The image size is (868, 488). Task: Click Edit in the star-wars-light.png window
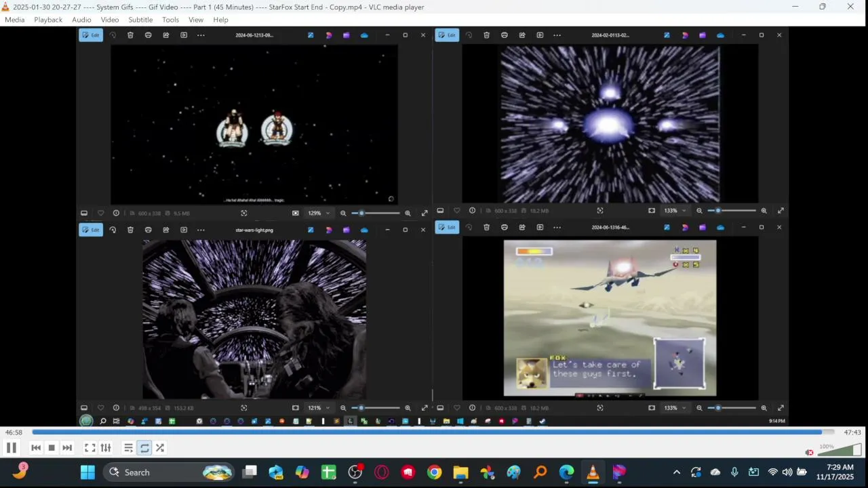(91, 230)
